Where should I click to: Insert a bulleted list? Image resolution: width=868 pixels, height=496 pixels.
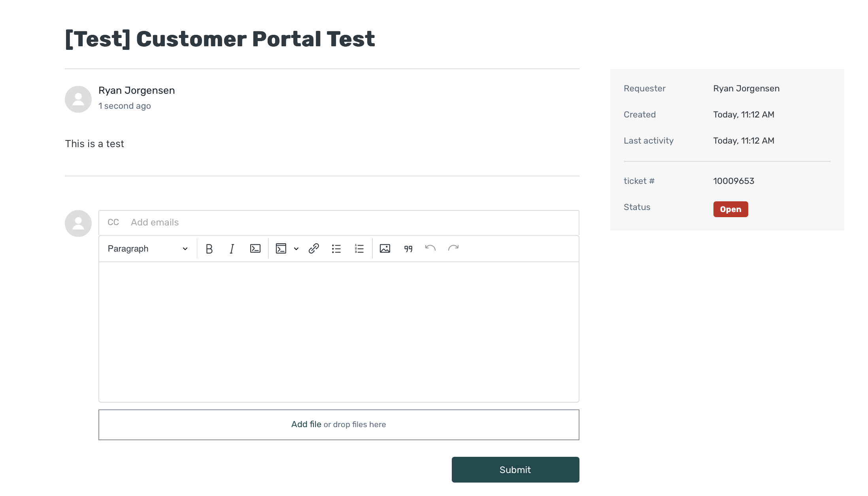coord(336,249)
